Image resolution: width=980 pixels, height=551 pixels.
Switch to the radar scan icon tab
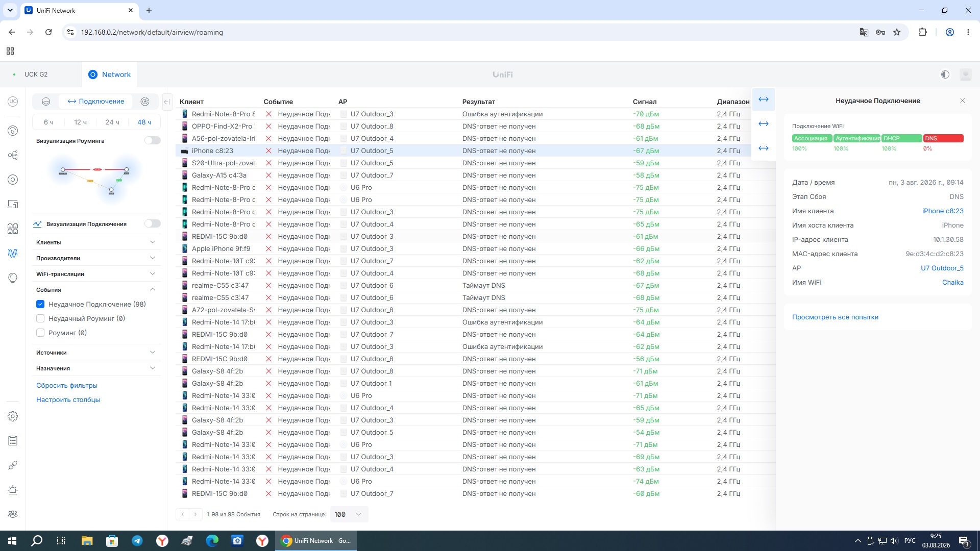(x=145, y=102)
